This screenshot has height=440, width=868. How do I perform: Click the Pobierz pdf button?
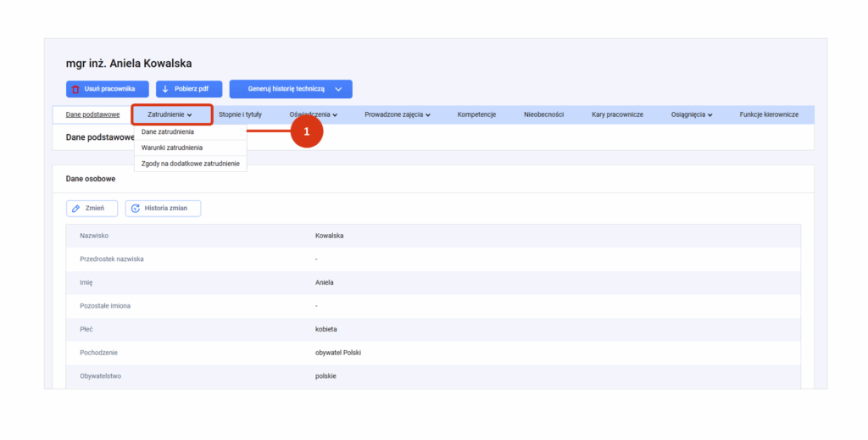coord(189,89)
